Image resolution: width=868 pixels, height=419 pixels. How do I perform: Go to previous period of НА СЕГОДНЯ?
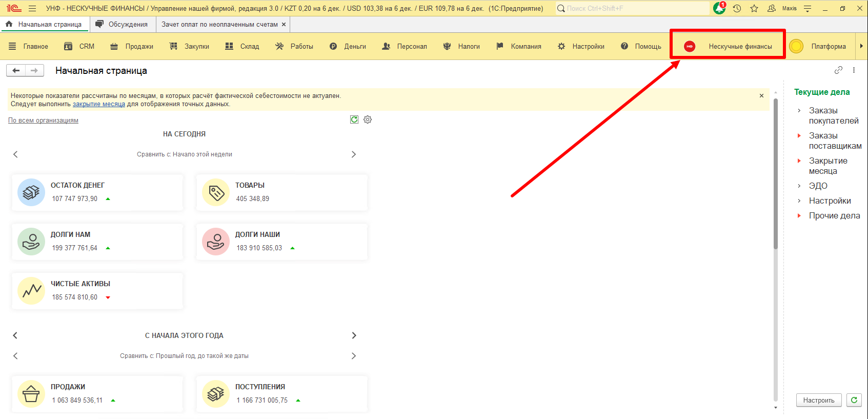click(x=15, y=154)
